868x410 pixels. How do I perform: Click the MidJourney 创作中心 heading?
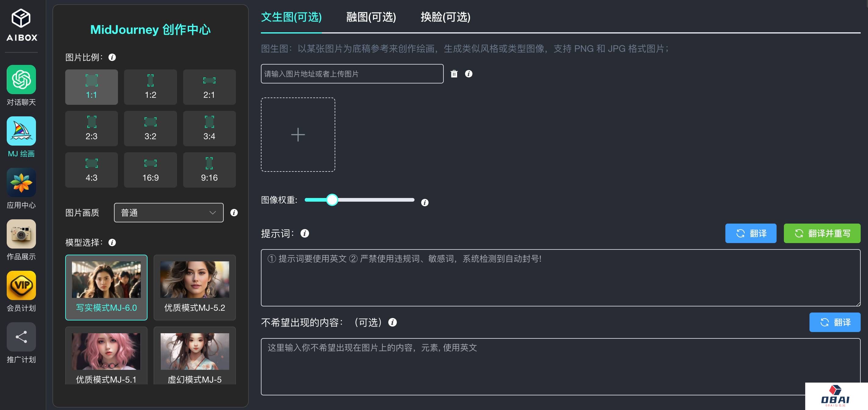click(150, 30)
